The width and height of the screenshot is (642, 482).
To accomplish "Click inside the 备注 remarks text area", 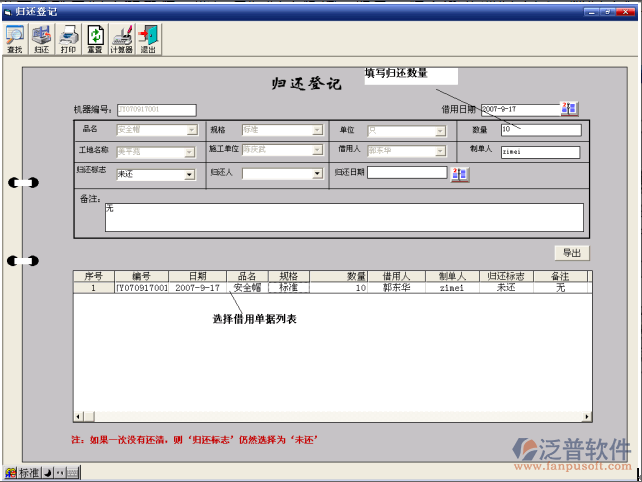I will [343, 217].
